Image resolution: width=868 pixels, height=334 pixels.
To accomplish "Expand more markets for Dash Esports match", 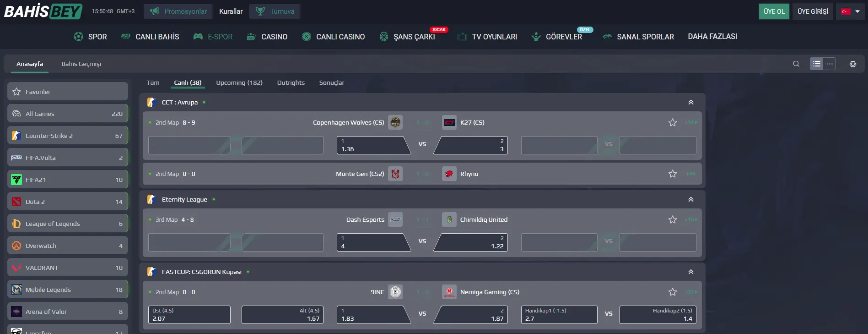I will (691, 219).
